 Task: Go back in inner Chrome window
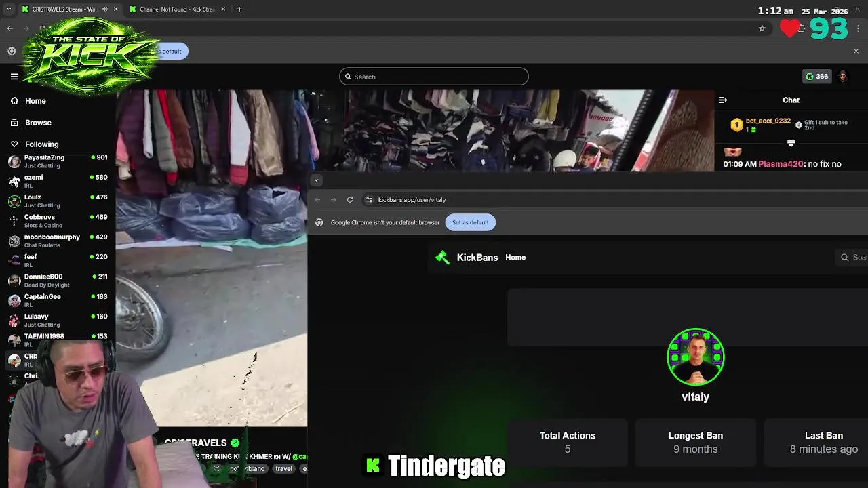(317, 200)
